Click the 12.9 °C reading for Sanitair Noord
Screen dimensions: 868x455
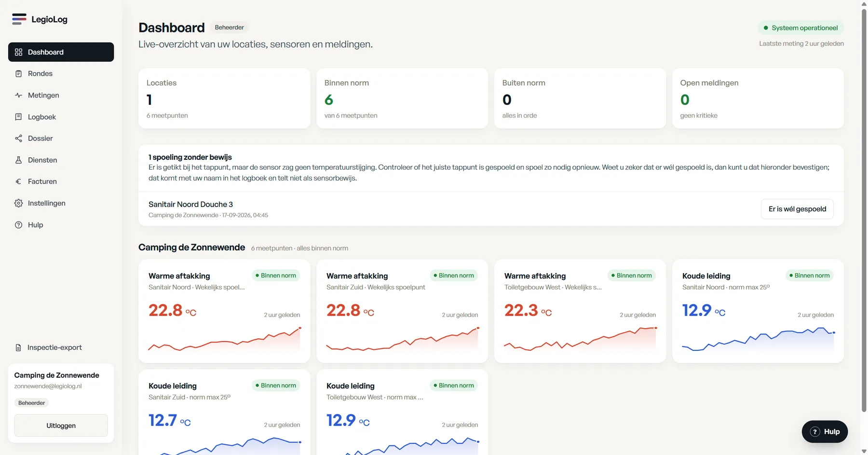704,310
